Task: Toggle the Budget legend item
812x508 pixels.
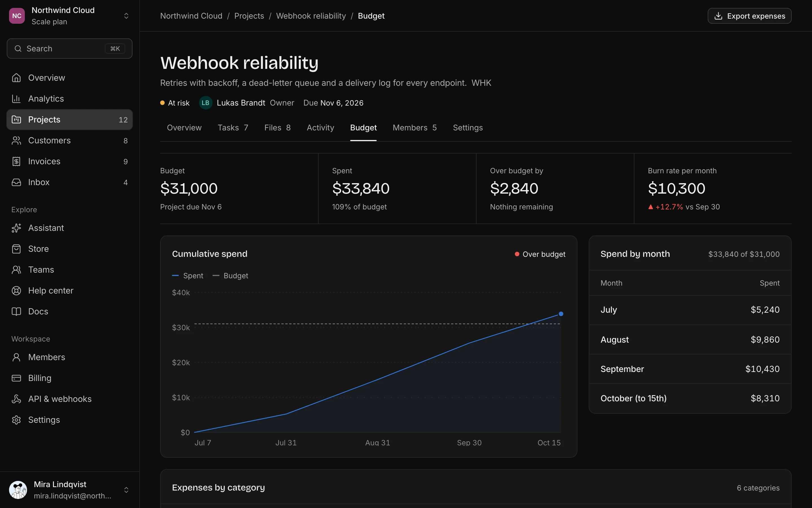Action: 230,275
